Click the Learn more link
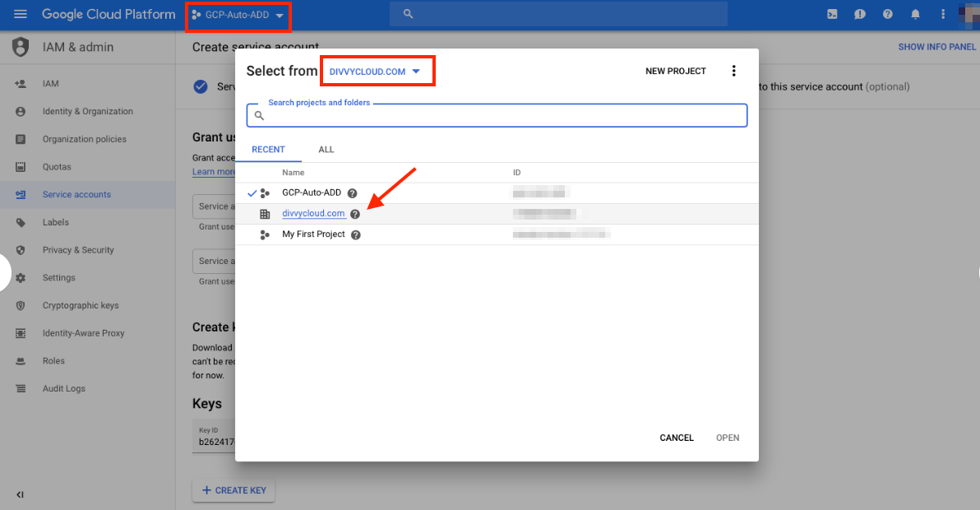980x510 pixels. pos(214,172)
